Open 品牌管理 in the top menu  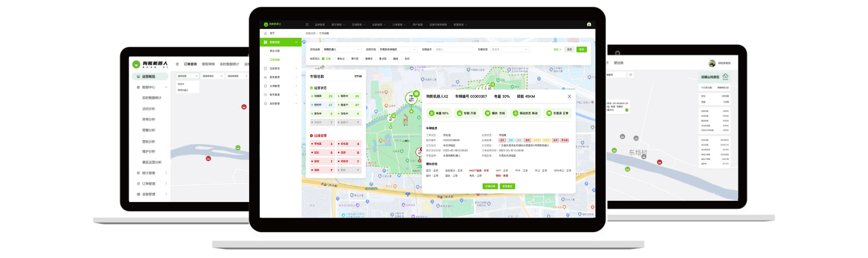(x=319, y=25)
